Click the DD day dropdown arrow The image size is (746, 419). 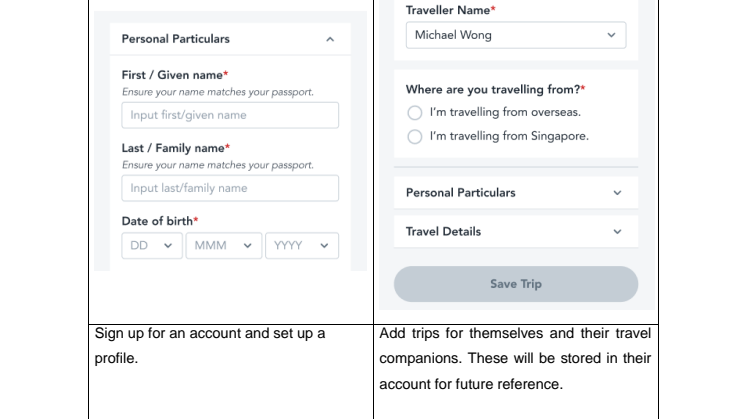[x=168, y=246]
